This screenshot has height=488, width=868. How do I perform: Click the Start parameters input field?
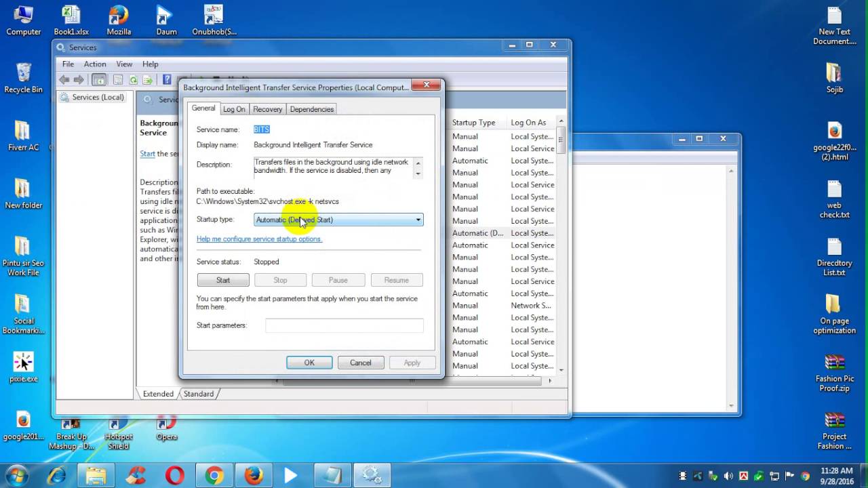(344, 325)
